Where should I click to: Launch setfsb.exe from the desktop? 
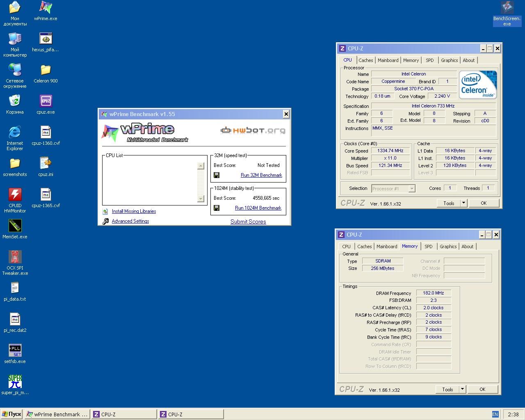coord(15,354)
